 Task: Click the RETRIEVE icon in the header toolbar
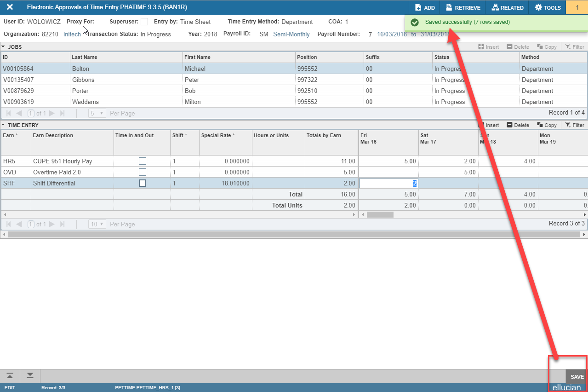tap(462, 7)
